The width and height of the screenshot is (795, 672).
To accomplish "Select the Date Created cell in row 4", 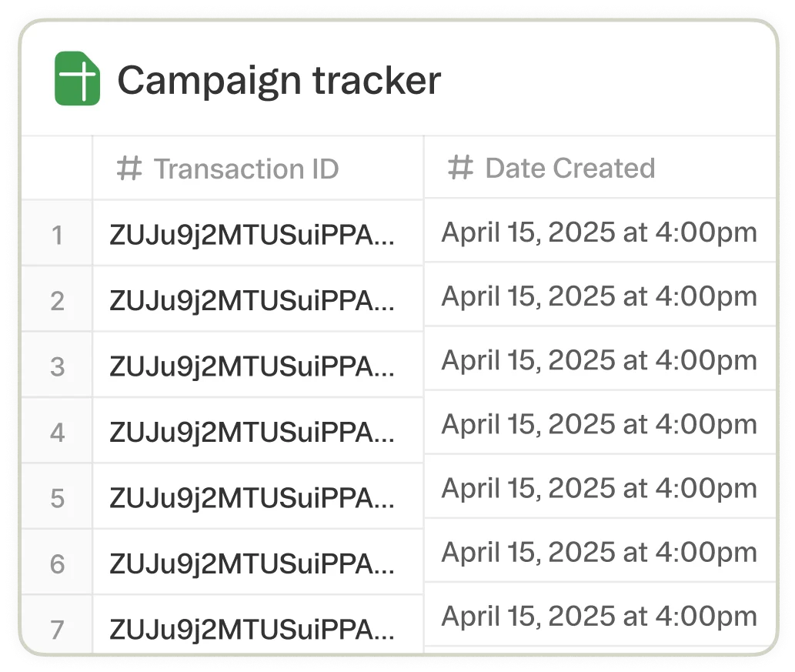I will 599,423.
